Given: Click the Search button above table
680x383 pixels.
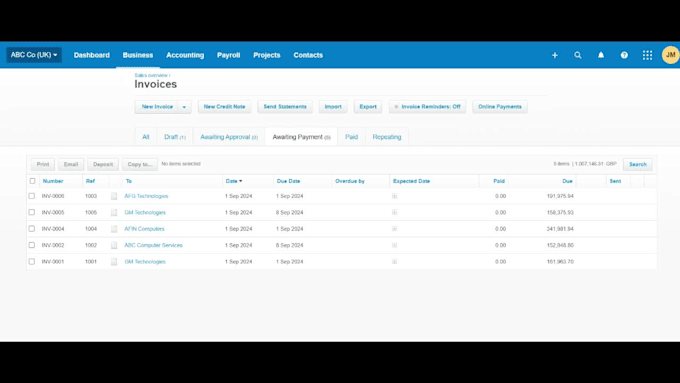Looking at the screenshot, I should (638, 164).
